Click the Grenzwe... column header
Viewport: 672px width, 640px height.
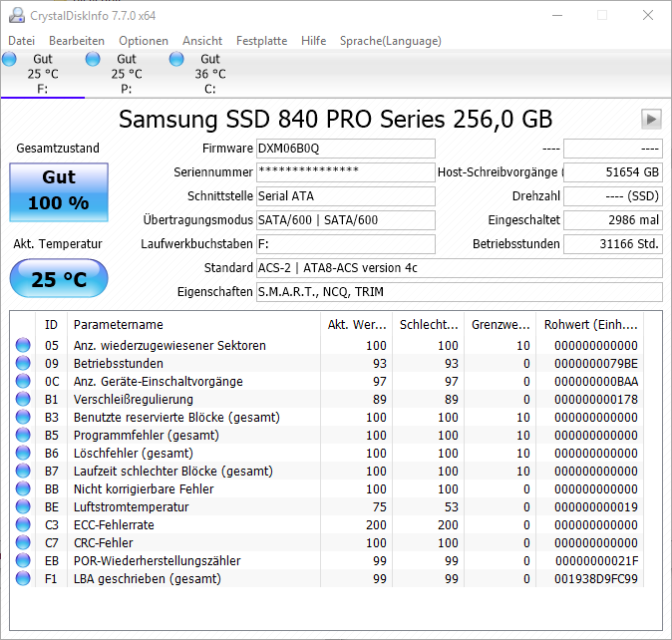click(501, 325)
